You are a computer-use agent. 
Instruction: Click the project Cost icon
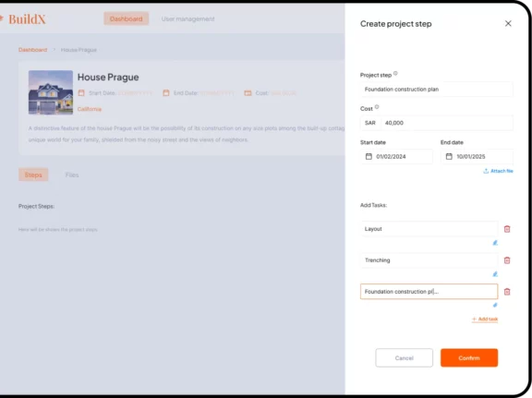click(248, 93)
